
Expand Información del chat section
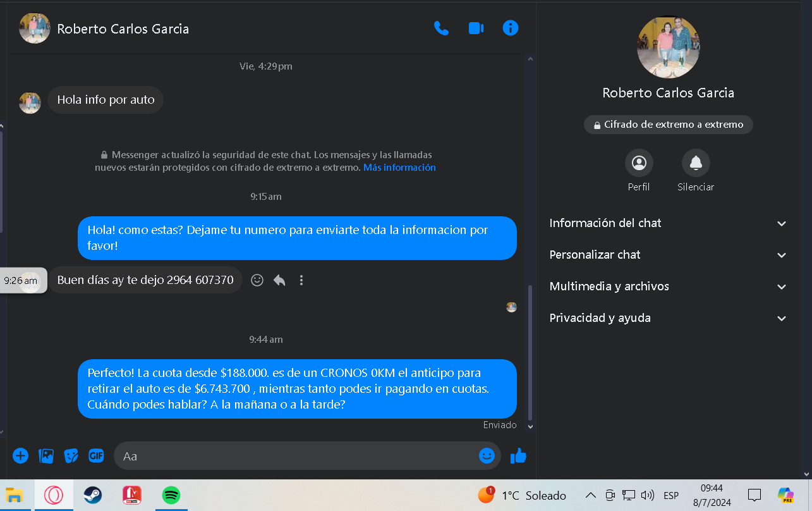(668, 223)
